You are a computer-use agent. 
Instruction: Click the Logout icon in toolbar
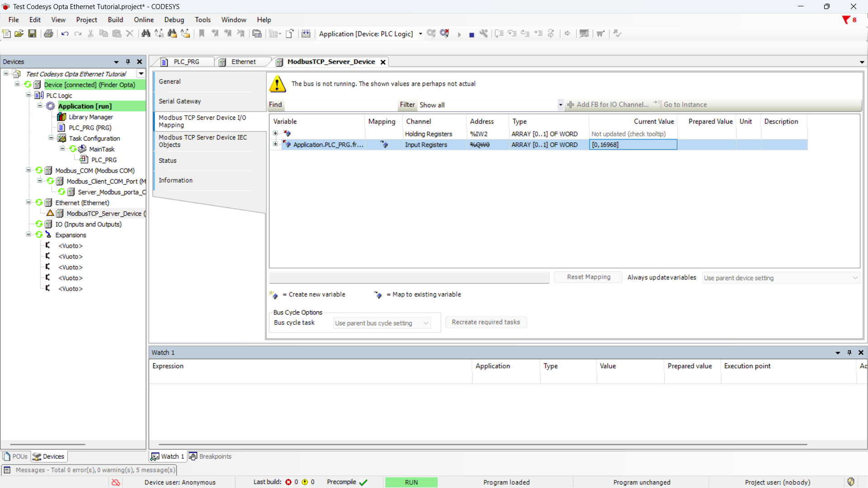(444, 33)
